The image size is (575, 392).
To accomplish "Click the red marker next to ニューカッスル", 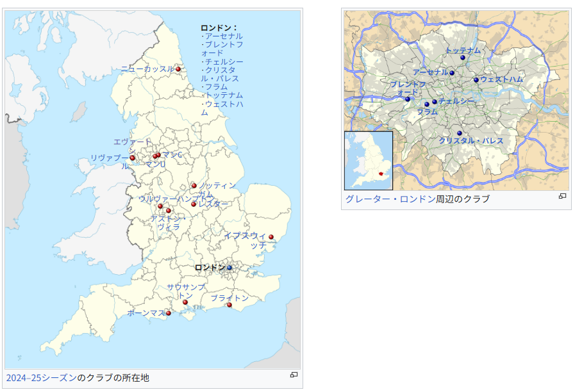I will tap(178, 69).
